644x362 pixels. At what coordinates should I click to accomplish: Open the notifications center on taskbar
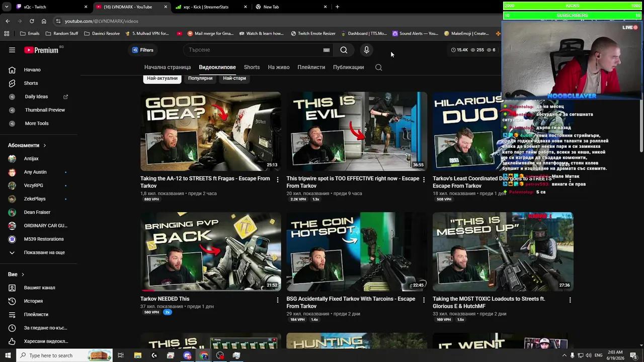tap(633, 355)
